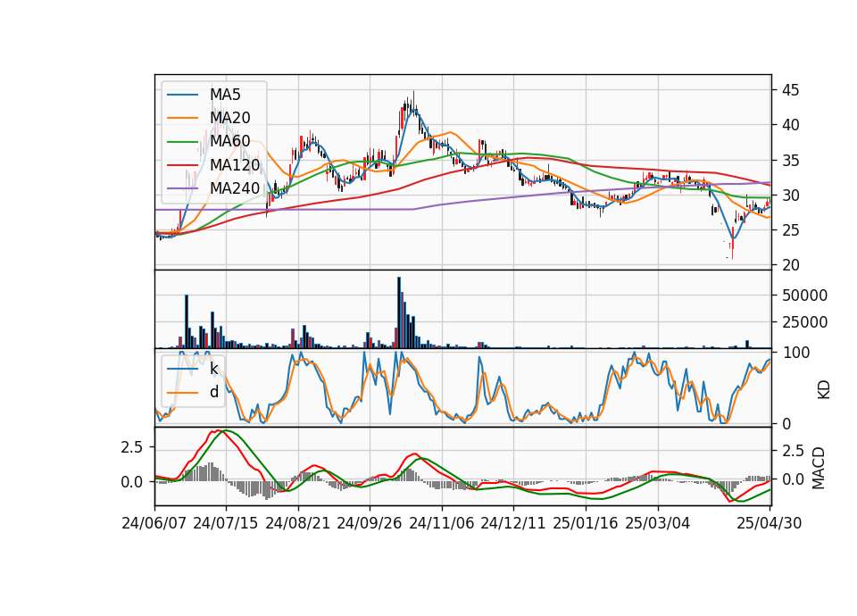Click the MACD vertical axis title

point(819,469)
